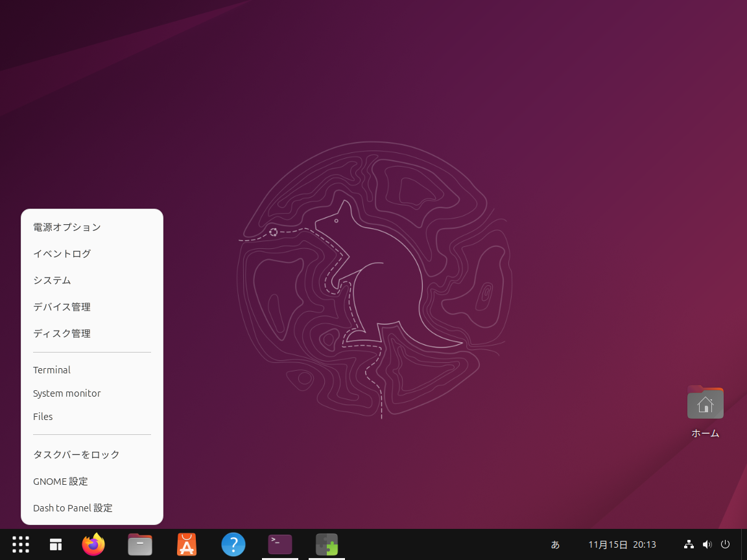
Task: Open System monitor from the context menu
Action: [67, 393]
